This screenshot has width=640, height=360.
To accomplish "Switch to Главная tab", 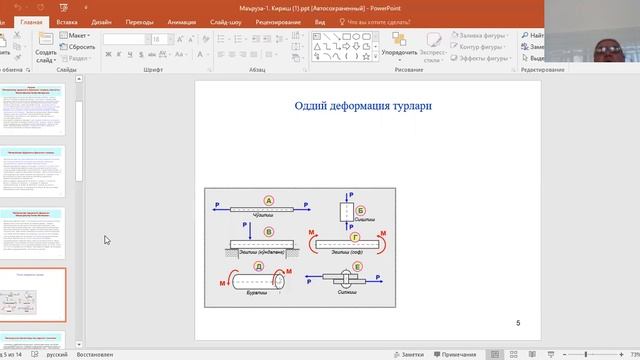I will click(31, 22).
